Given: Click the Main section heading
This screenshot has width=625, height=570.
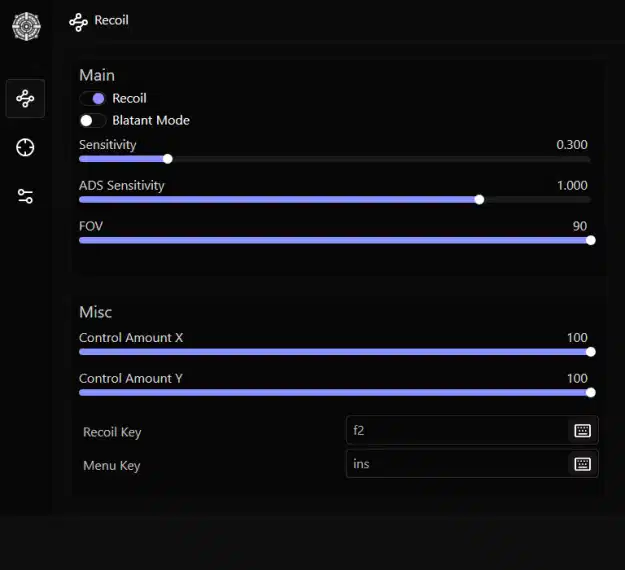Looking at the screenshot, I should tap(97, 75).
